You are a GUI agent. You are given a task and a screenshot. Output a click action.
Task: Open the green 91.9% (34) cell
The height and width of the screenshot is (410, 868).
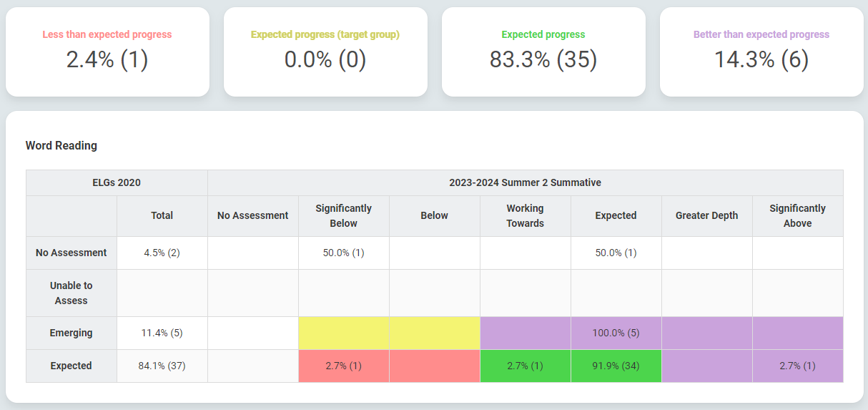pyautogui.click(x=616, y=366)
